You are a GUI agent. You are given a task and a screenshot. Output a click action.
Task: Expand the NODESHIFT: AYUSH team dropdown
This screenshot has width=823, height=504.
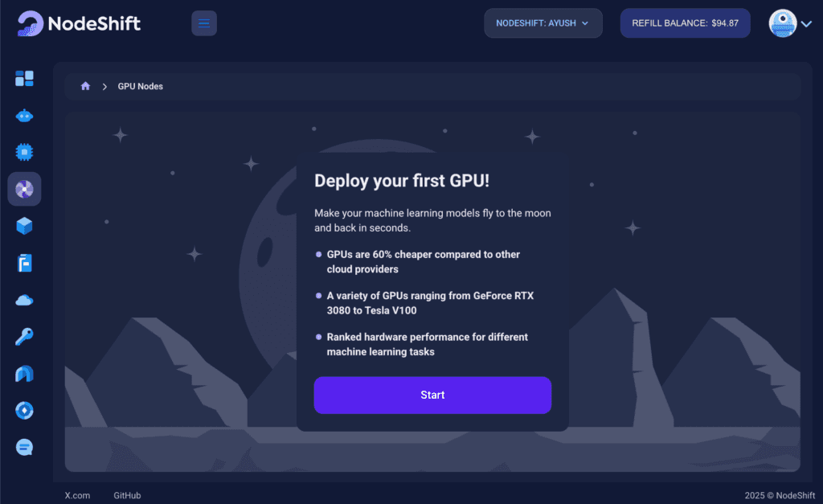pos(543,23)
